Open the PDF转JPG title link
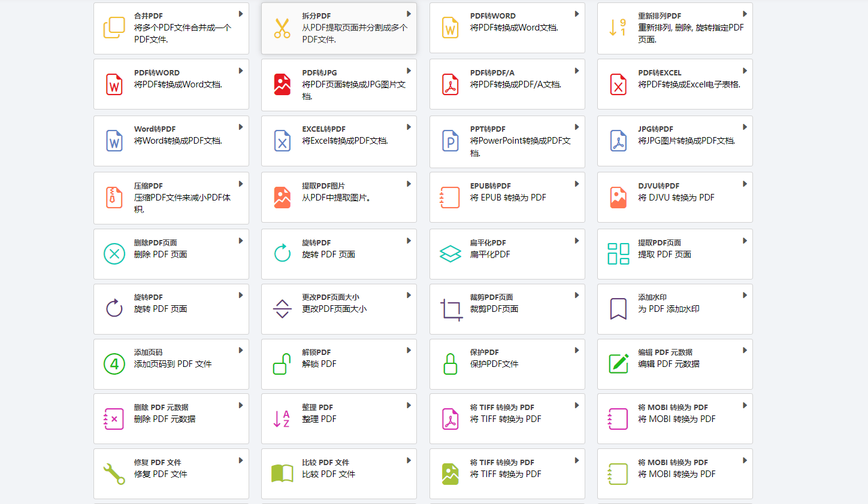 pyautogui.click(x=319, y=72)
